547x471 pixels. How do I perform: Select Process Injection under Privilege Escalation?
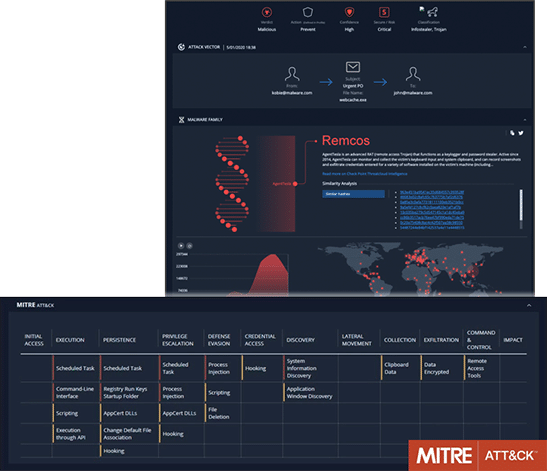[x=173, y=392]
